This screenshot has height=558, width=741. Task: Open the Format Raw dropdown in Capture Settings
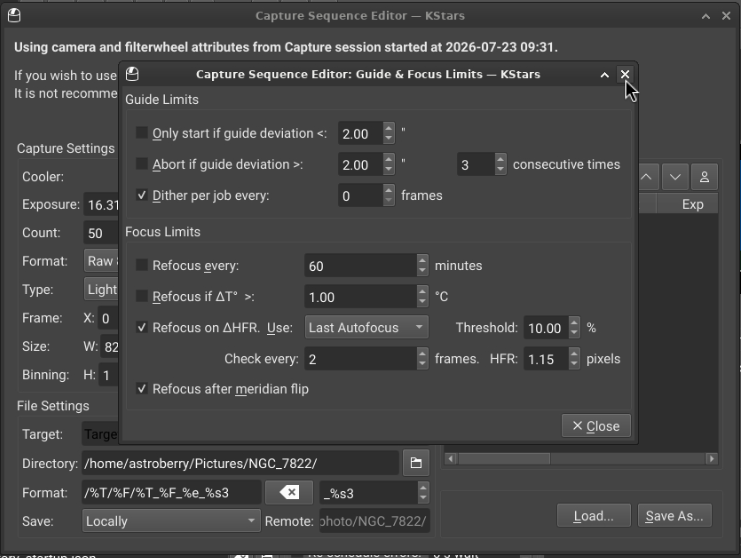click(x=102, y=261)
